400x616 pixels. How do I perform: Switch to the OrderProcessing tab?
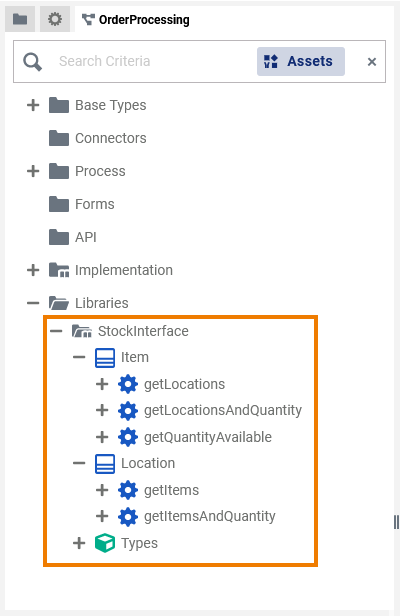[x=136, y=19]
